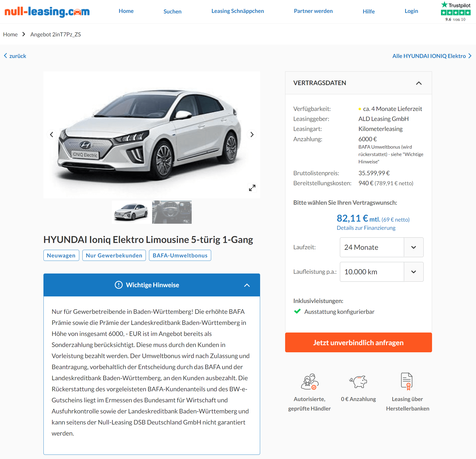Screen dimensions: 476x459
Task: Click the Home breadcrumb link
Action: pos(10,34)
